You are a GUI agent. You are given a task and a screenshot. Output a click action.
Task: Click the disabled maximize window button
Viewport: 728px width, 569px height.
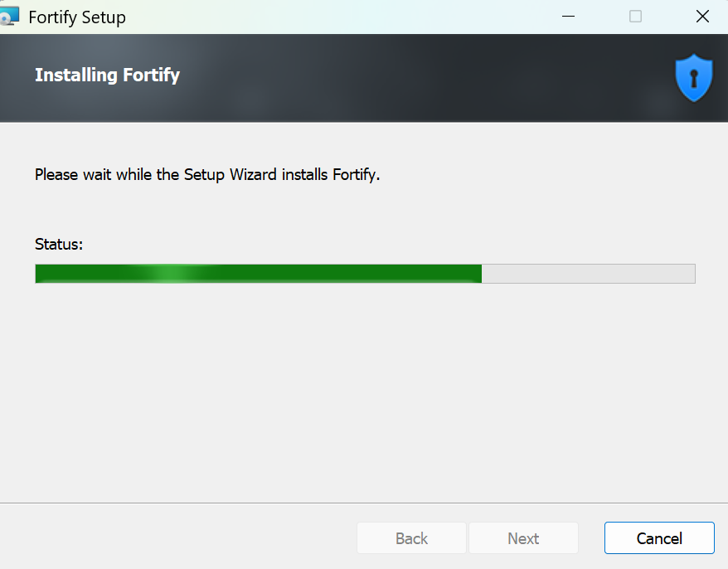pos(635,16)
